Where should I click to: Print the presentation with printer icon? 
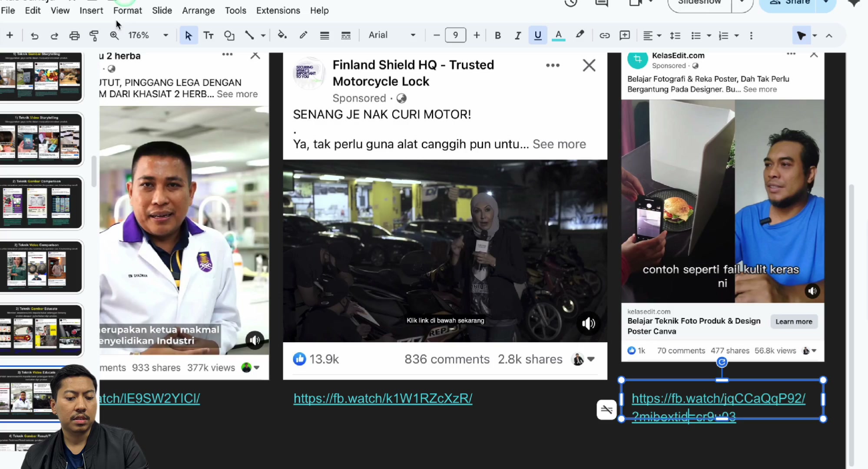74,36
